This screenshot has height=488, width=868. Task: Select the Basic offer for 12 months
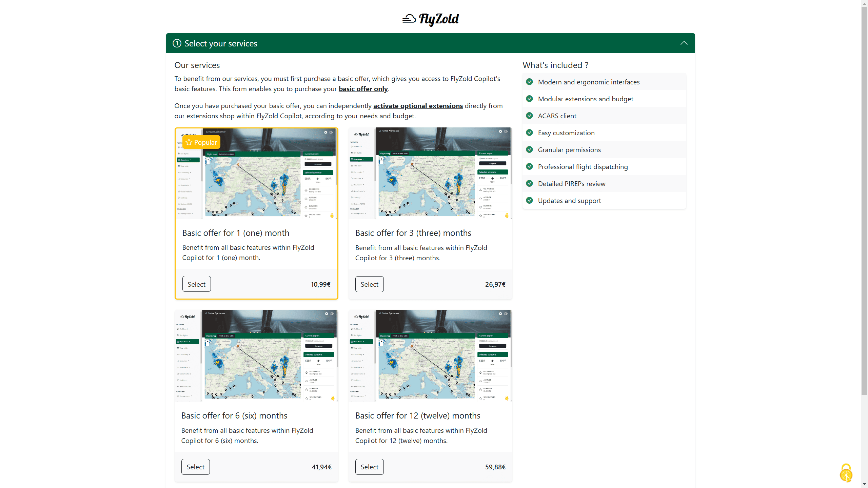coord(370,467)
